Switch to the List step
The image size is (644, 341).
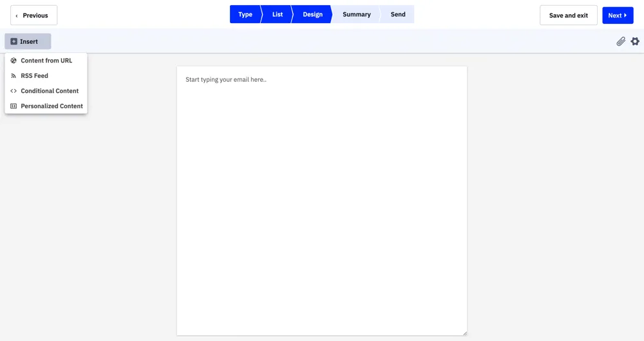click(x=278, y=14)
